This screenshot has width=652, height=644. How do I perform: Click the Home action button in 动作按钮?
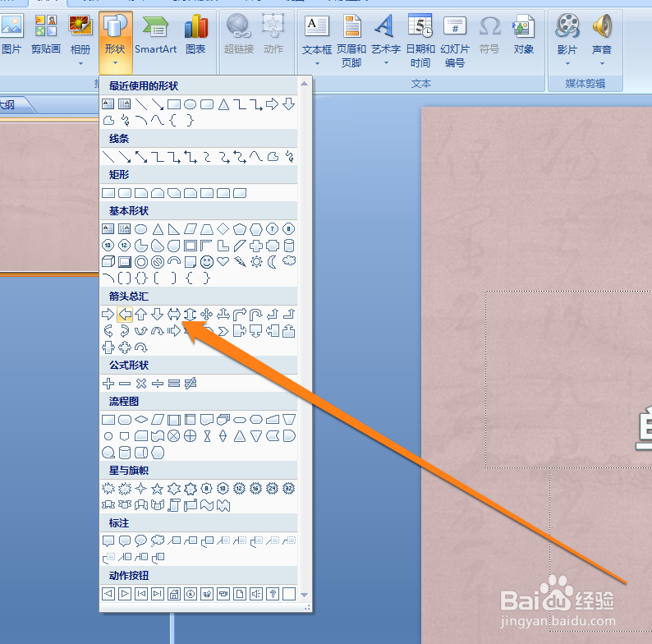point(174,594)
